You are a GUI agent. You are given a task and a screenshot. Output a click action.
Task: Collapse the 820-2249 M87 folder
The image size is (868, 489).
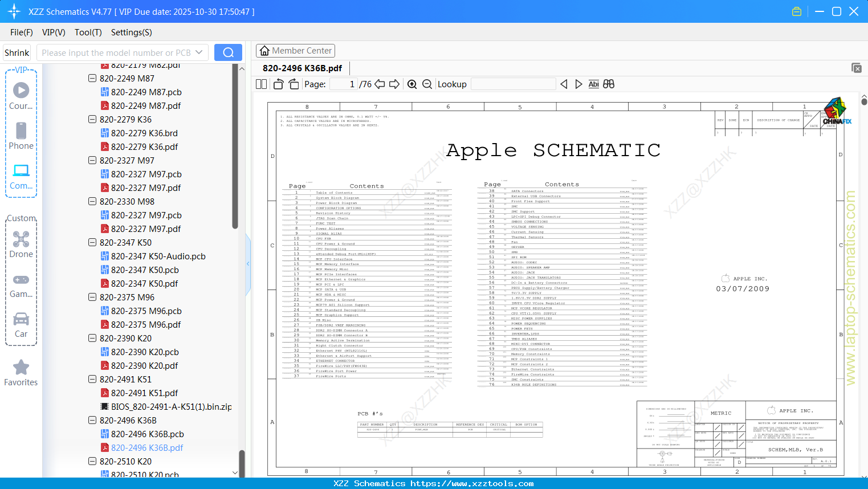coord(92,79)
